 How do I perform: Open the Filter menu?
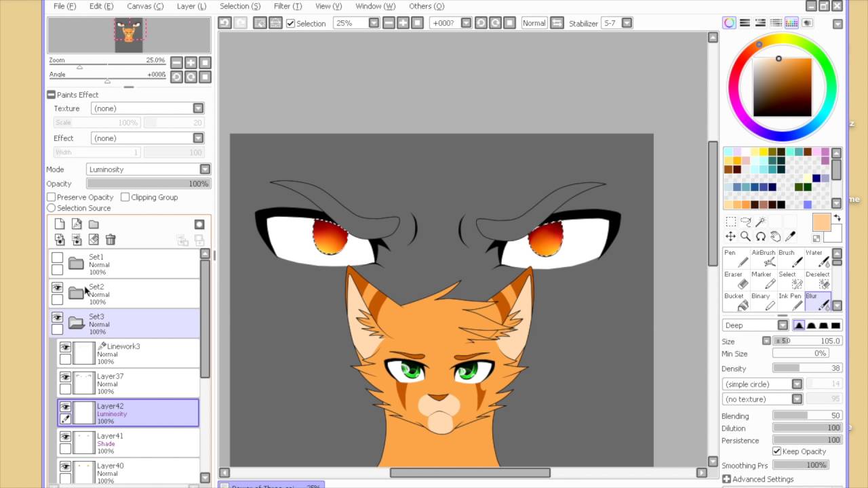click(288, 6)
